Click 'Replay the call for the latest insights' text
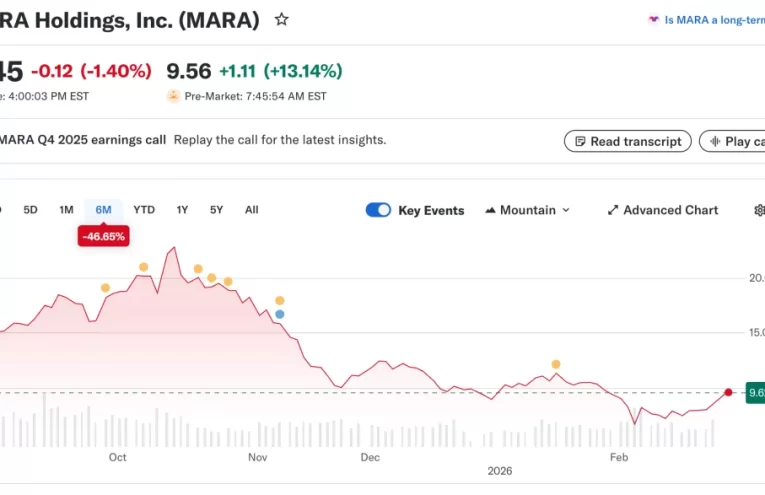The height and width of the screenshot is (495, 765). pos(280,140)
